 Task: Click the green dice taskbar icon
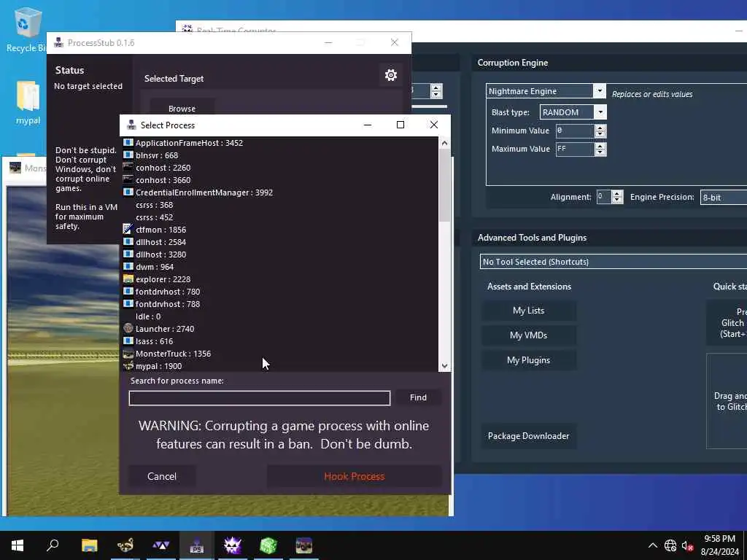click(268, 545)
